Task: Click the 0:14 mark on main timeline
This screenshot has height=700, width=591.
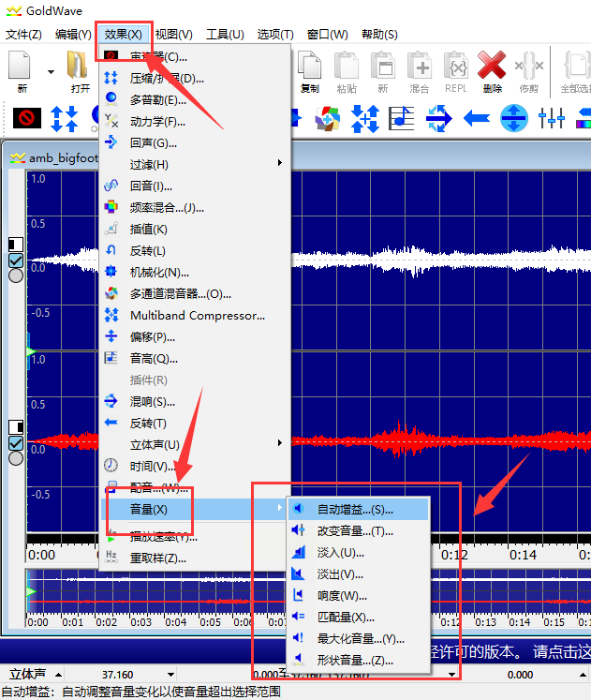Action: pos(523,555)
